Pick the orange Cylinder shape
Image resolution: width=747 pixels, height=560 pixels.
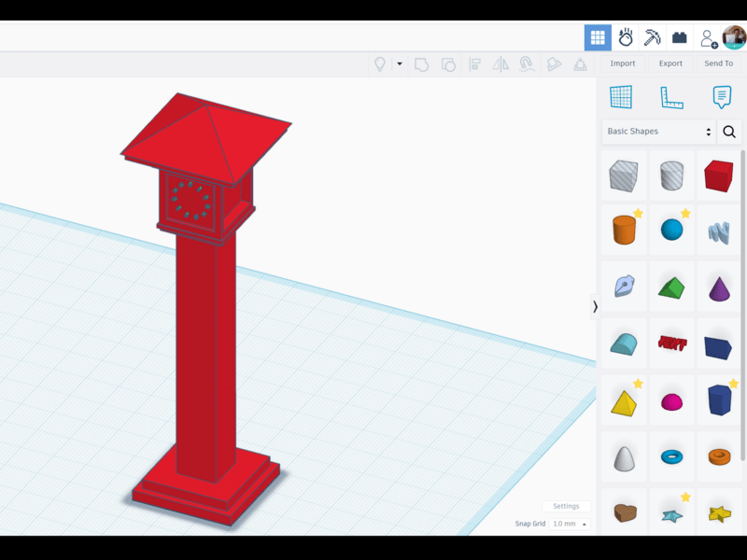(624, 230)
